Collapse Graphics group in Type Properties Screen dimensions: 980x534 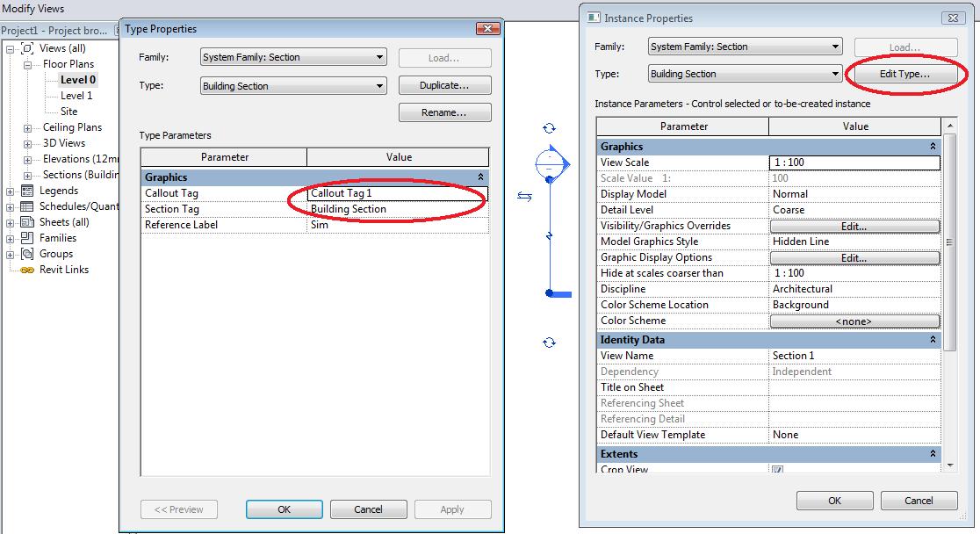(480, 177)
